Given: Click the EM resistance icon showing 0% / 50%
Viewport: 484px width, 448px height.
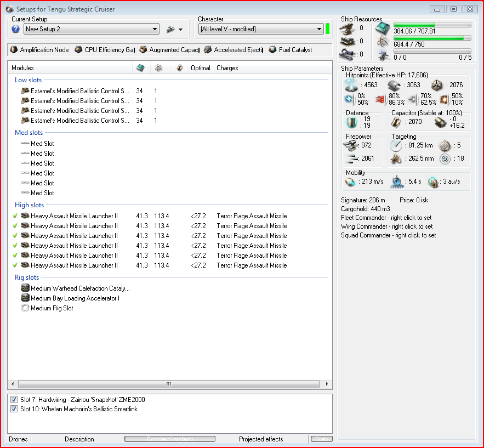Looking at the screenshot, I should [x=349, y=99].
